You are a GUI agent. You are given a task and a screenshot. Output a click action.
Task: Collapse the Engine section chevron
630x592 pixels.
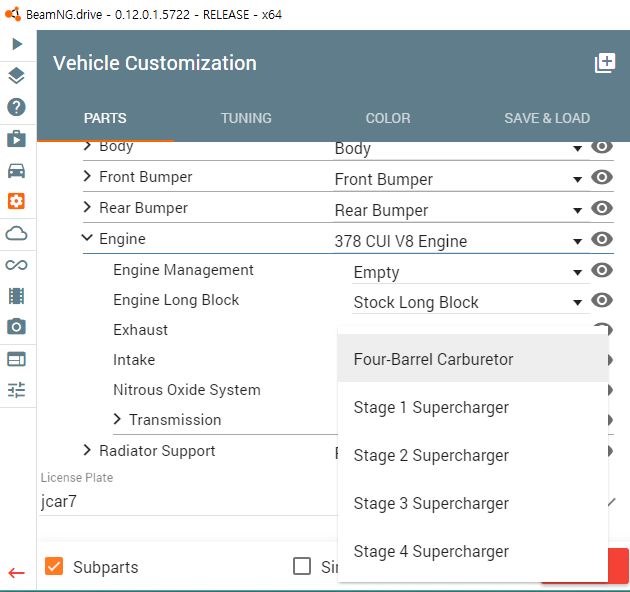87,237
